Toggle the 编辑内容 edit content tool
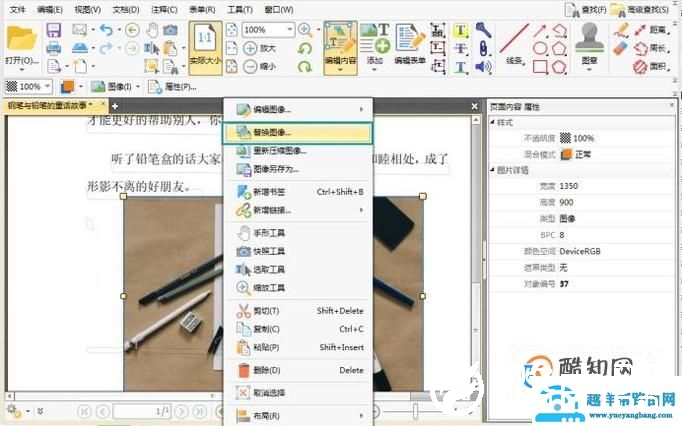The height and width of the screenshot is (426, 682). pos(340,48)
